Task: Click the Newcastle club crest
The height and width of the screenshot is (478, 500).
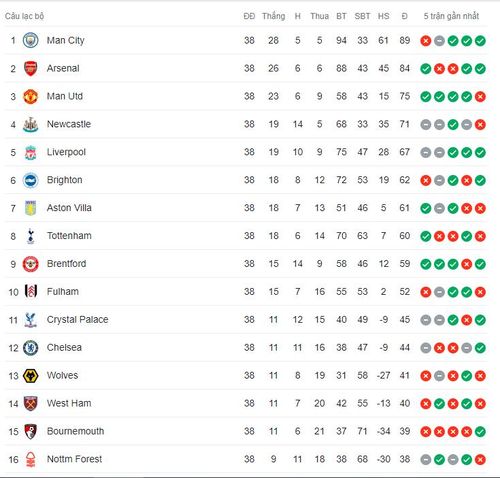Action: pos(30,125)
